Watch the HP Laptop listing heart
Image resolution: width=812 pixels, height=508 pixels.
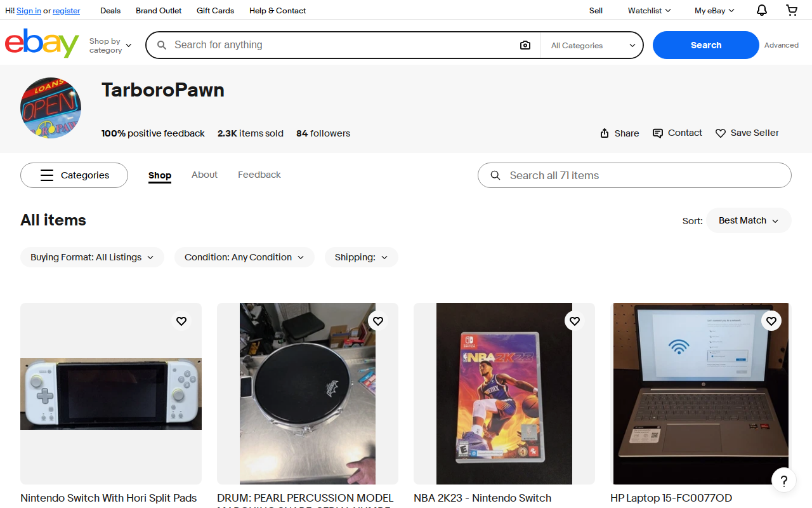coord(771,321)
